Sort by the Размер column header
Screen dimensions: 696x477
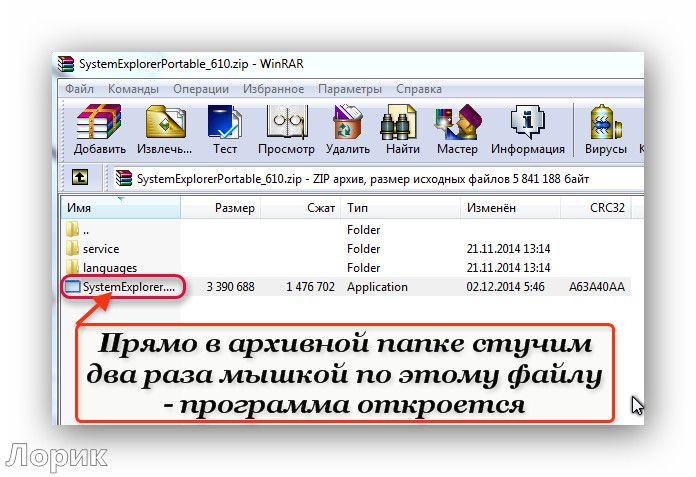point(221,208)
